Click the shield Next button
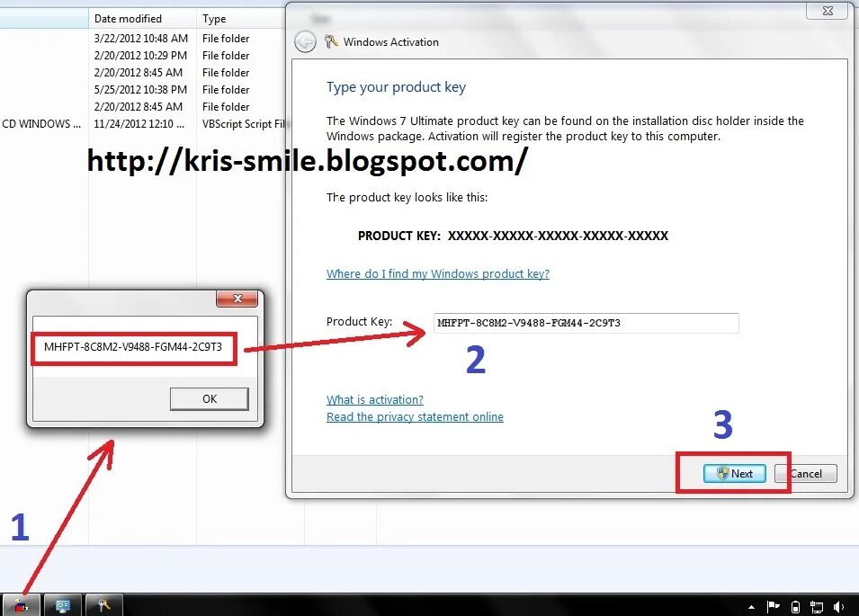 735,474
